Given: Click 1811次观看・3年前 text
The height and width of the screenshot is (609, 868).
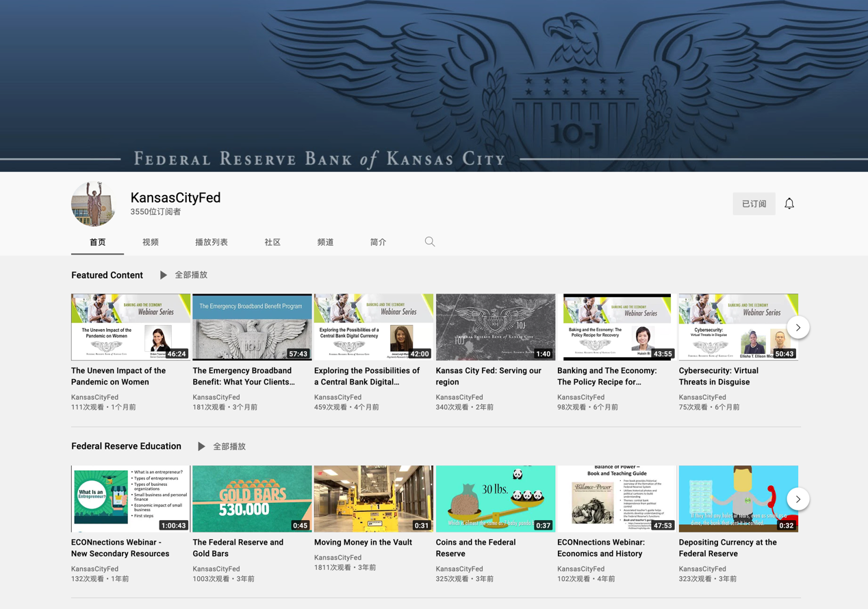Looking at the screenshot, I should [x=344, y=567].
